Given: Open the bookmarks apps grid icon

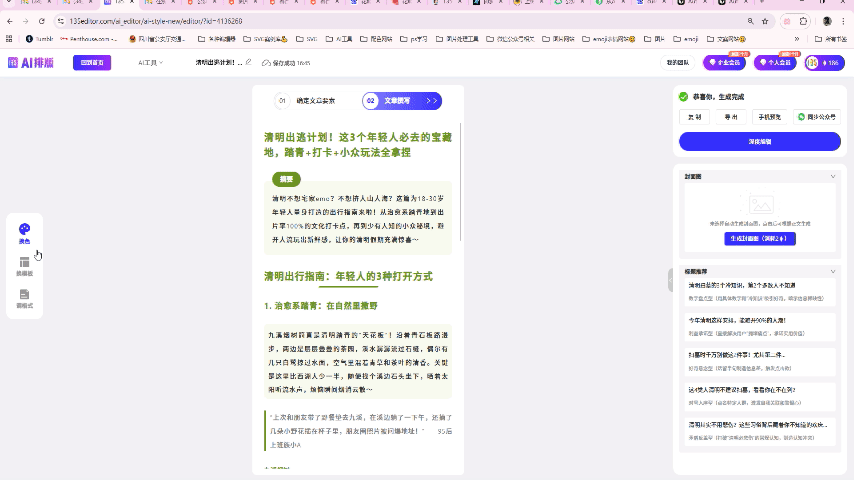Looking at the screenshot, I should tap(9, 39).
